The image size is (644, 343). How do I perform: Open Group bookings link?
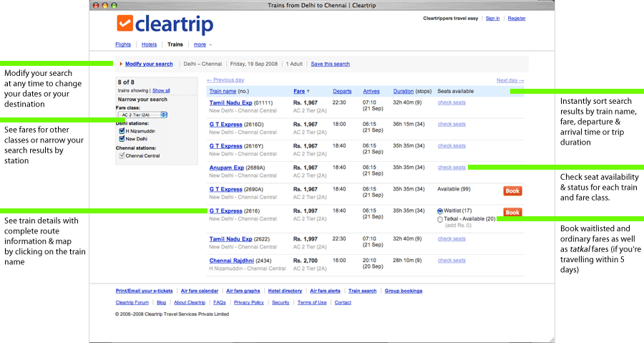(x=404, y=291)
